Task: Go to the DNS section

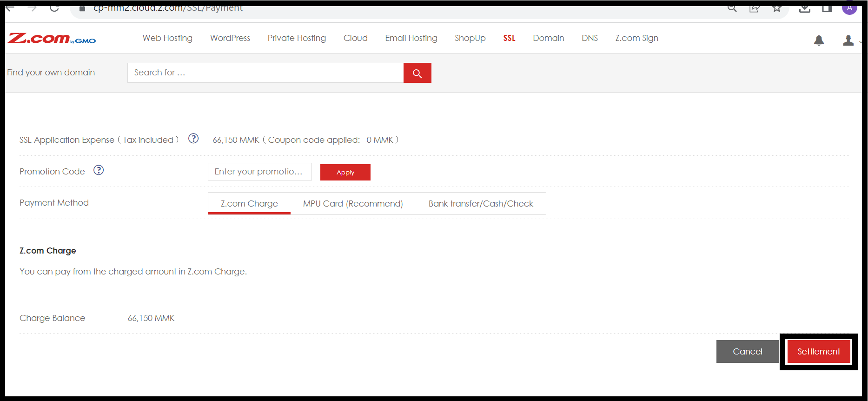Action: [590, 38]
